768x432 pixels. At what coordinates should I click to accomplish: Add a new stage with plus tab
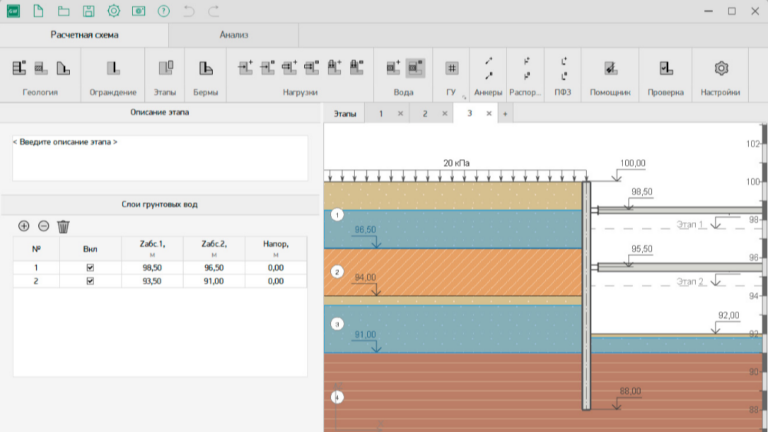pyautogui.click(x=505, y=114)
